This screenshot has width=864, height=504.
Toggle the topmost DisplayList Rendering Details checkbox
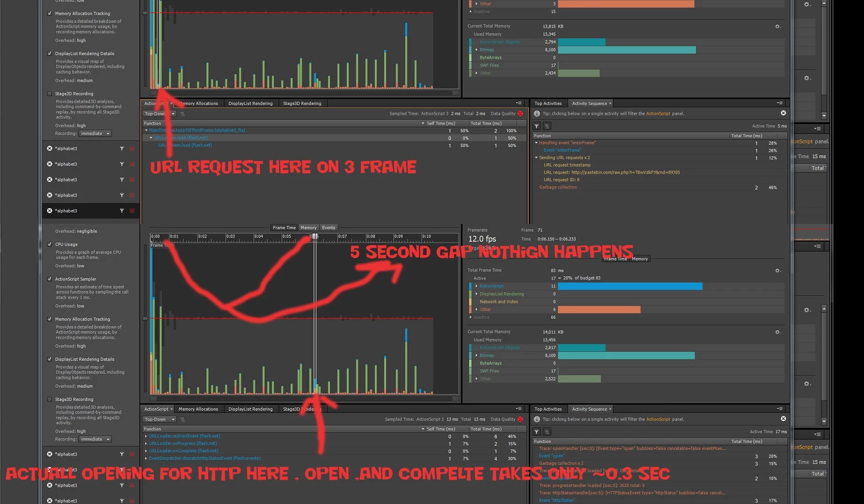click(49, 53)
